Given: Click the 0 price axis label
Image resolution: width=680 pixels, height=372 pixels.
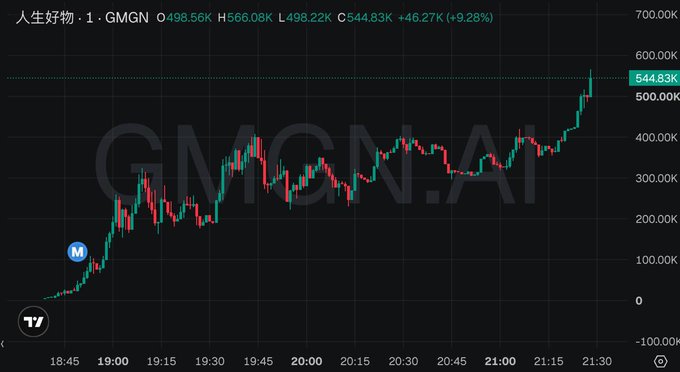Looking at the screenshot, I should coord(639,300).
